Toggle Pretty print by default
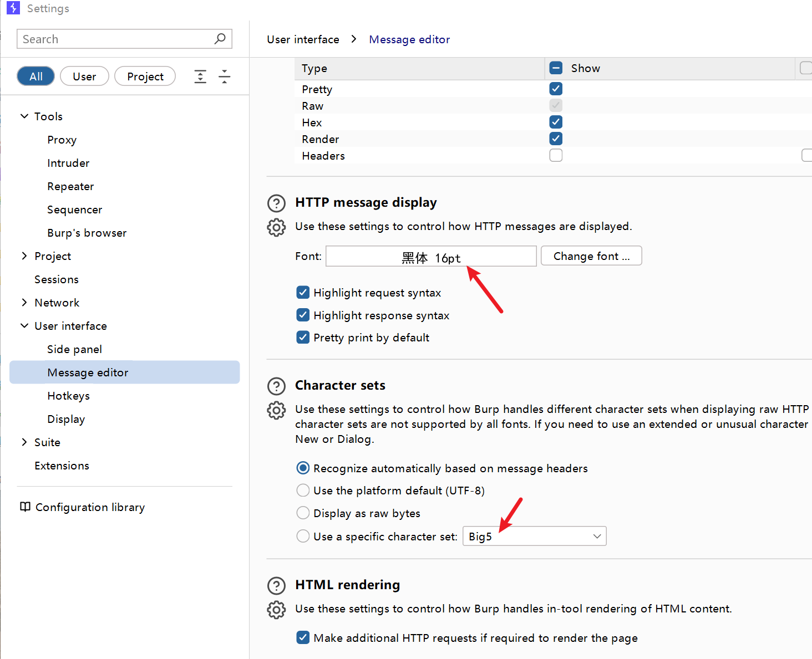Screen dimensions: 812x659 pyautogui.click(x=303, y=337)
